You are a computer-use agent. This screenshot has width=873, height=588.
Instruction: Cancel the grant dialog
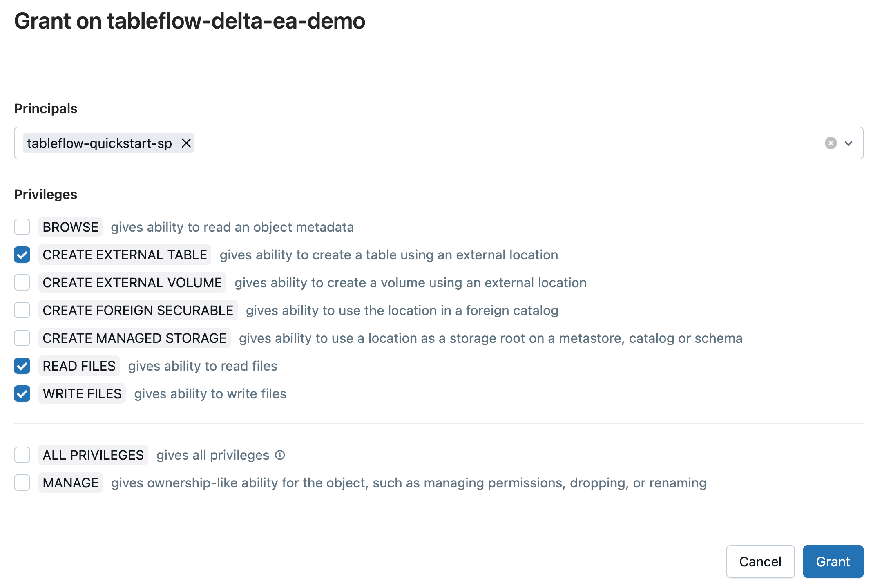click(x=760, y=561)
